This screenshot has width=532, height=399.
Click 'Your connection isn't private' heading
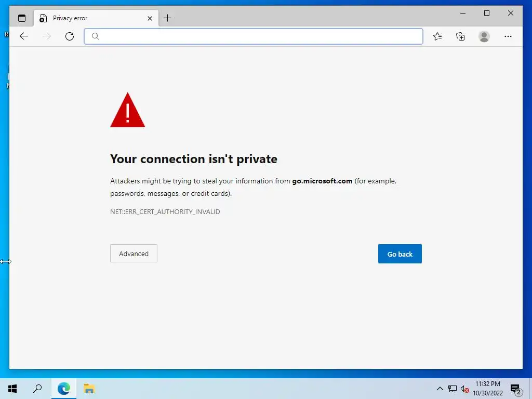tap(194, 159)
